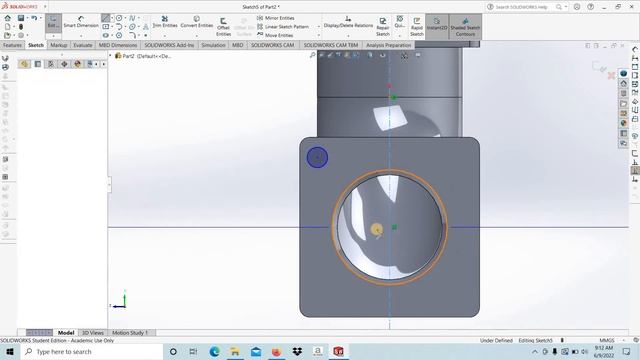
Task: Expand the Smart Dimension dropdown arrow
Action: tap(81, 36)
